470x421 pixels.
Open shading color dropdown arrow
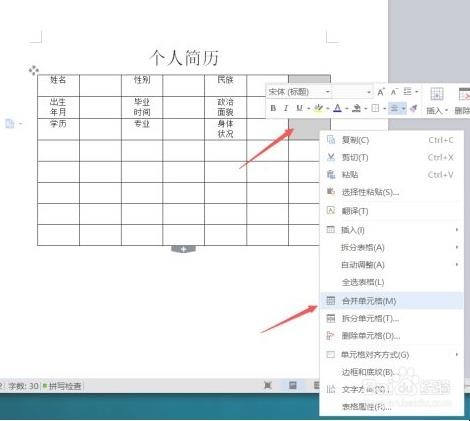click(366, 108)
